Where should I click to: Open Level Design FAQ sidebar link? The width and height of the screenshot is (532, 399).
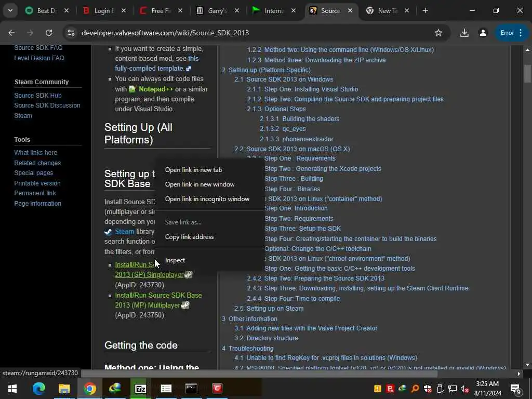point(39,58)
